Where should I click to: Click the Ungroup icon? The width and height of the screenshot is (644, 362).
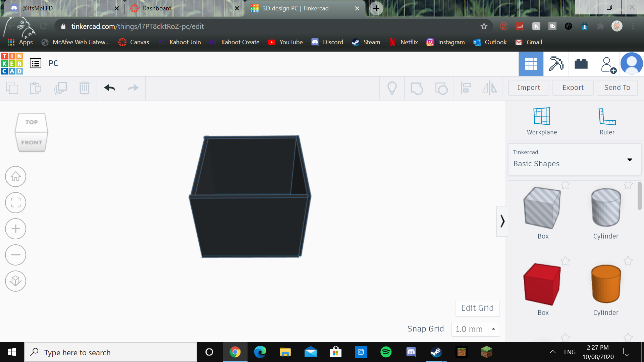(441, 88)
